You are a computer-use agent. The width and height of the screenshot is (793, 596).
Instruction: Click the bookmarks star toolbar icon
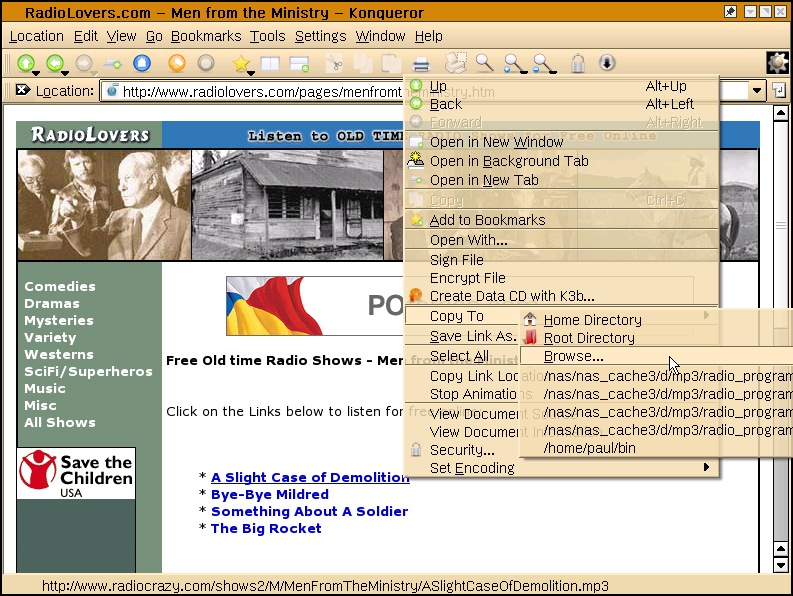(x=241, y=63)
